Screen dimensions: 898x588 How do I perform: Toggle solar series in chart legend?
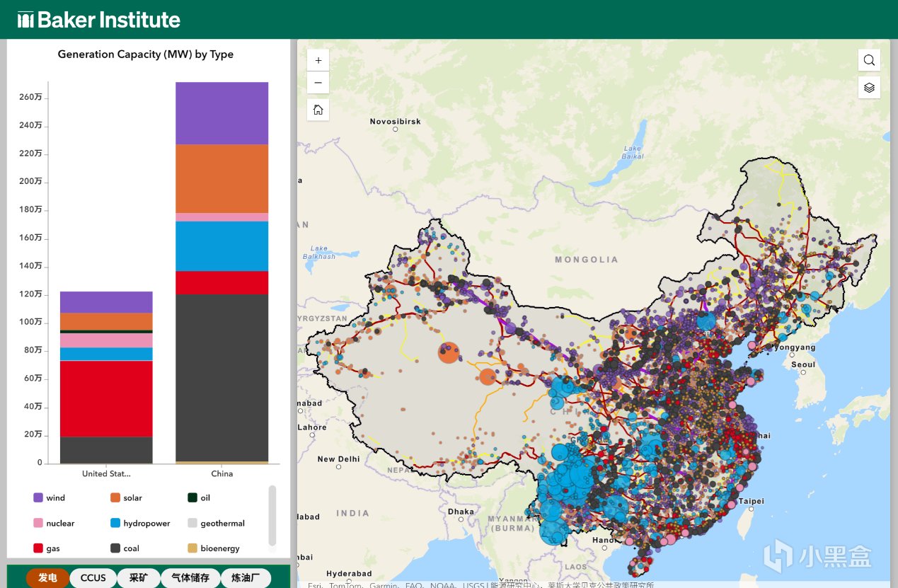pyautogui.click(x=126, y=497)
